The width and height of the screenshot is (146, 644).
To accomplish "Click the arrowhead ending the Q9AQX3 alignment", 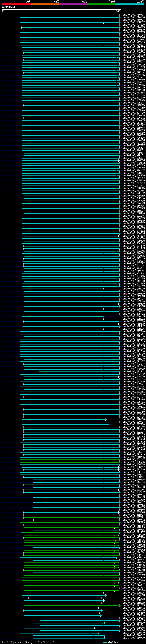I will pos(103,309).
